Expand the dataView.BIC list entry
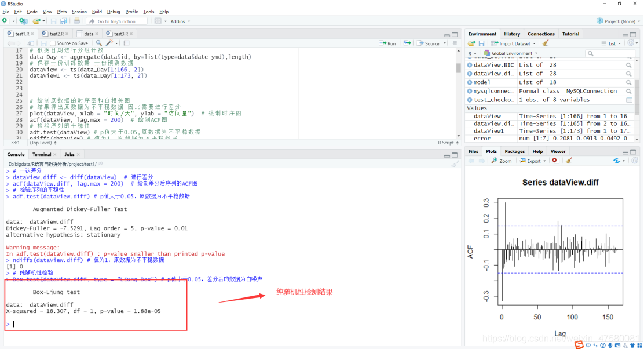The height and width of the screenshot is (349, 644). 470,65
